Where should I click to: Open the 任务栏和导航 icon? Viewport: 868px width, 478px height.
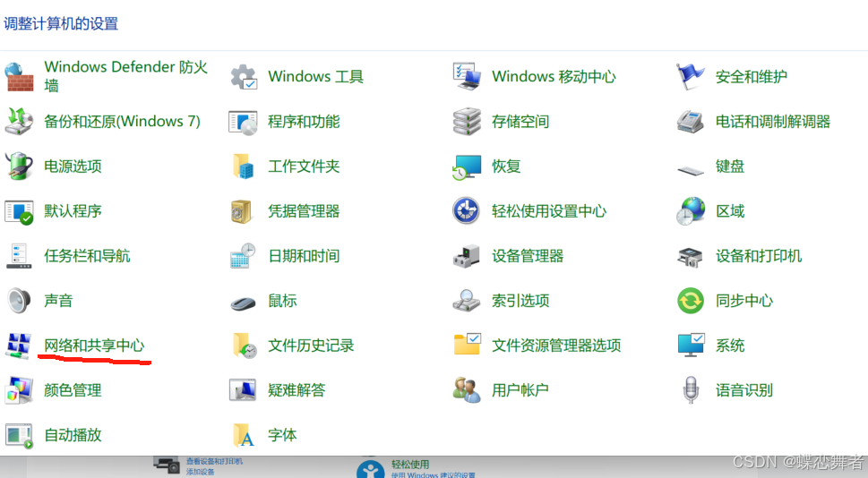click(x=19, y=256)
